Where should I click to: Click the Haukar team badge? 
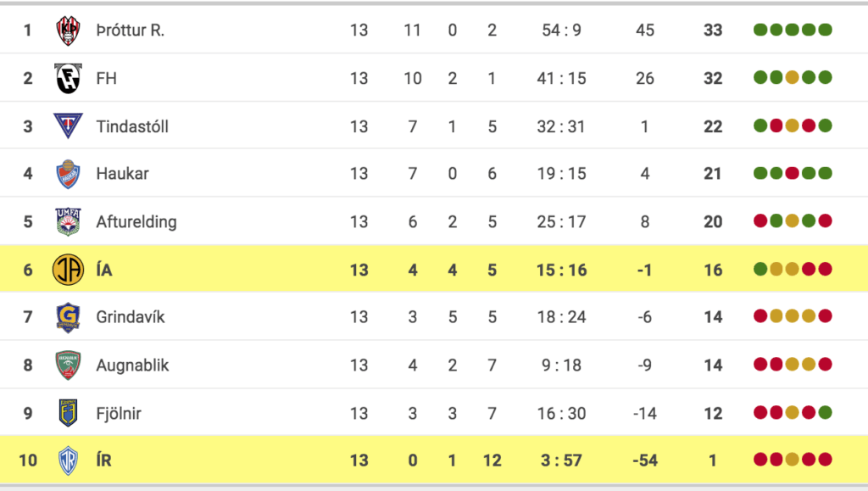click(68, 174)
